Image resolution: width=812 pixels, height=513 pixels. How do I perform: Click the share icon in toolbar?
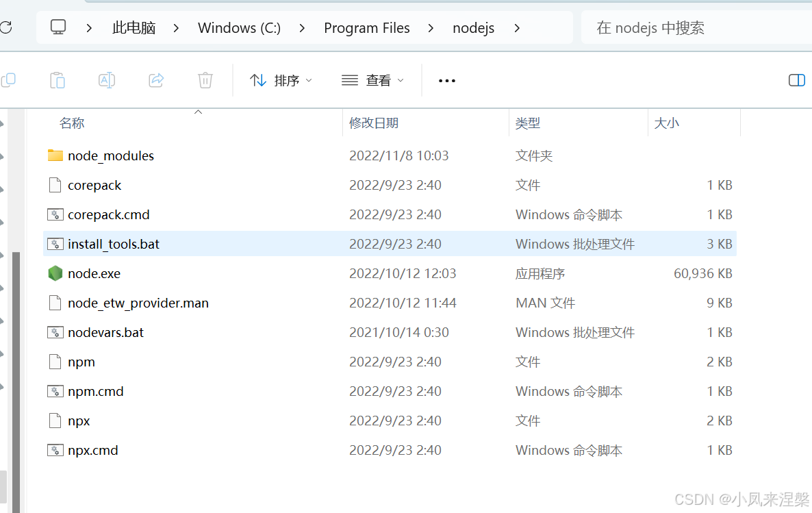click(156, 80)
